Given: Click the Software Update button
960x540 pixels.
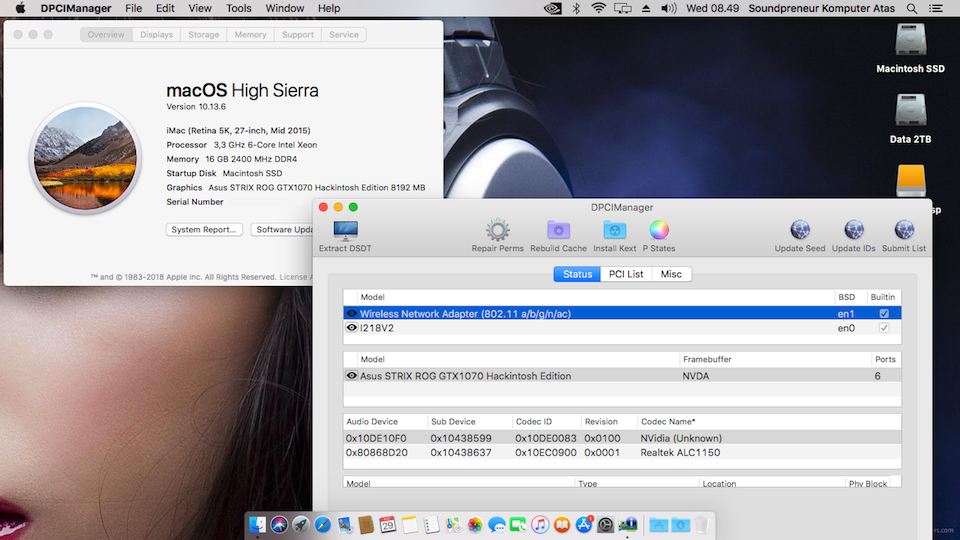Looking at the screenshot, I should click(283, 229).
